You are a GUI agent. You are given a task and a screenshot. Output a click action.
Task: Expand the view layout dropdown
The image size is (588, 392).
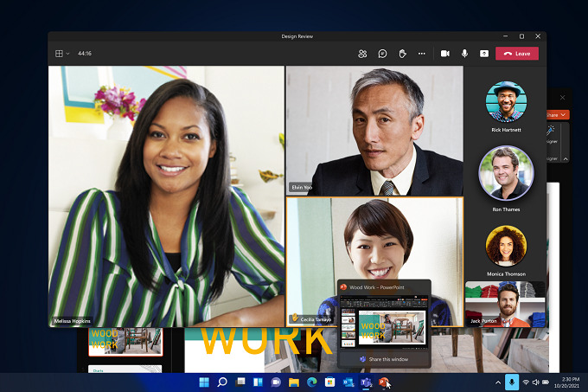63,54
